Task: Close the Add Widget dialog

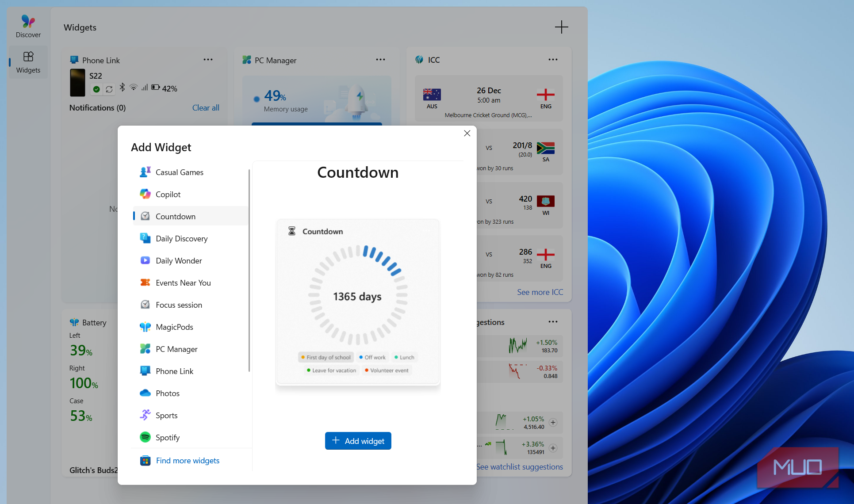Action: tap(467, 133)
